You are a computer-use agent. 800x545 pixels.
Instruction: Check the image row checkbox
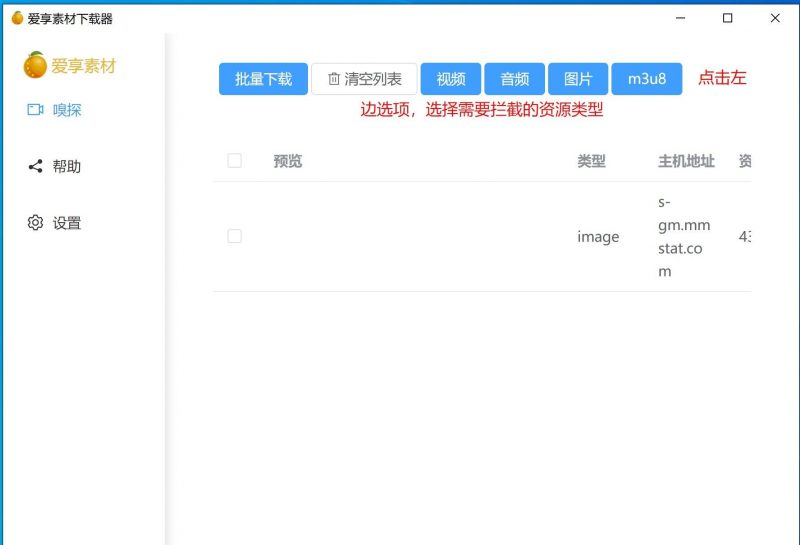pyautogui.click(x=235, y=237)
